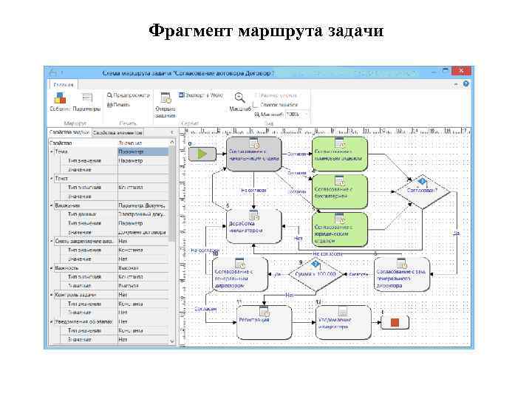Click the highlighted Параметр value of Тема
The height and width of the screenshot is (399, 532).
pos(143,151)
